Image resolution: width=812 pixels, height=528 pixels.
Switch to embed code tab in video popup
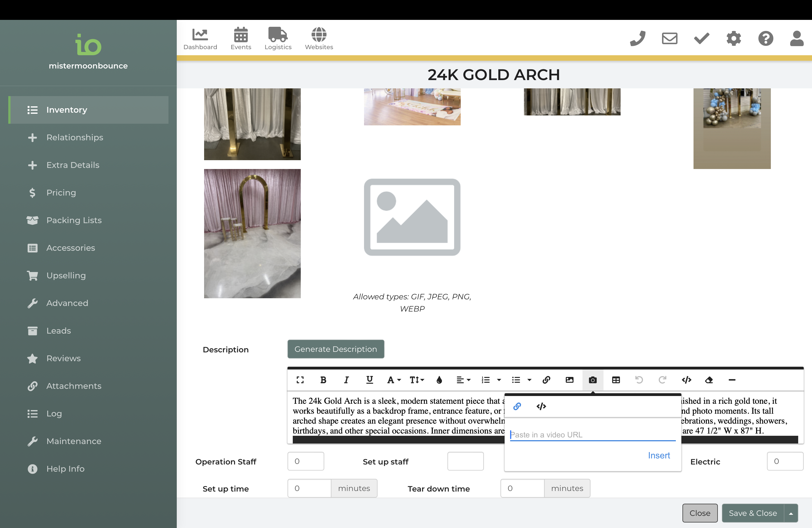pos(541,406)
